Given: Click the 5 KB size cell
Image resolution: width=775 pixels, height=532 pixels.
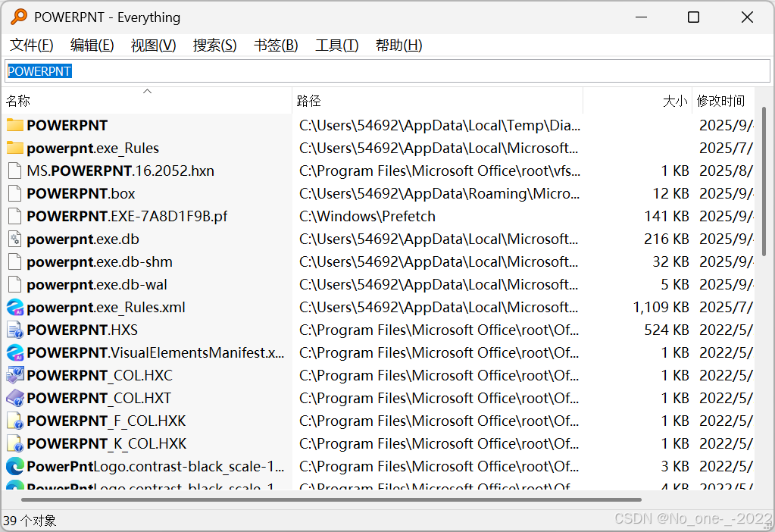Looking at the screenshot, I should click(x=675, y=284).
